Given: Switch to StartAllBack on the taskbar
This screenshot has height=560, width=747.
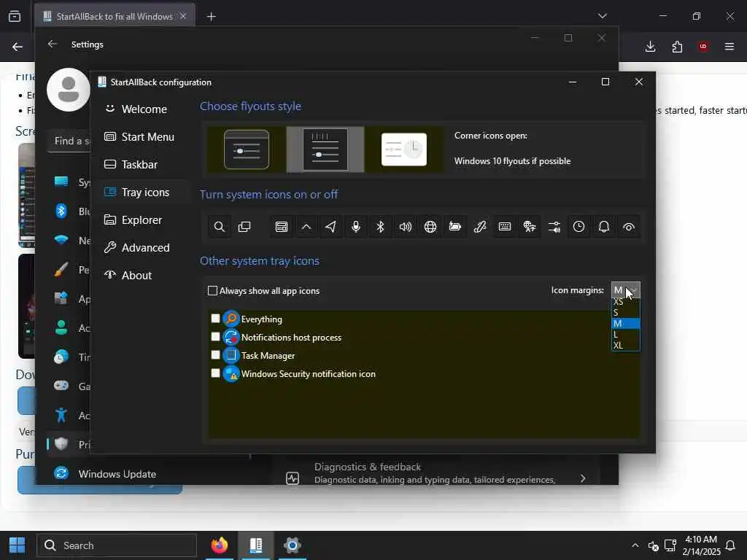Looking at the screenshot, I should [x=256, y=545].
